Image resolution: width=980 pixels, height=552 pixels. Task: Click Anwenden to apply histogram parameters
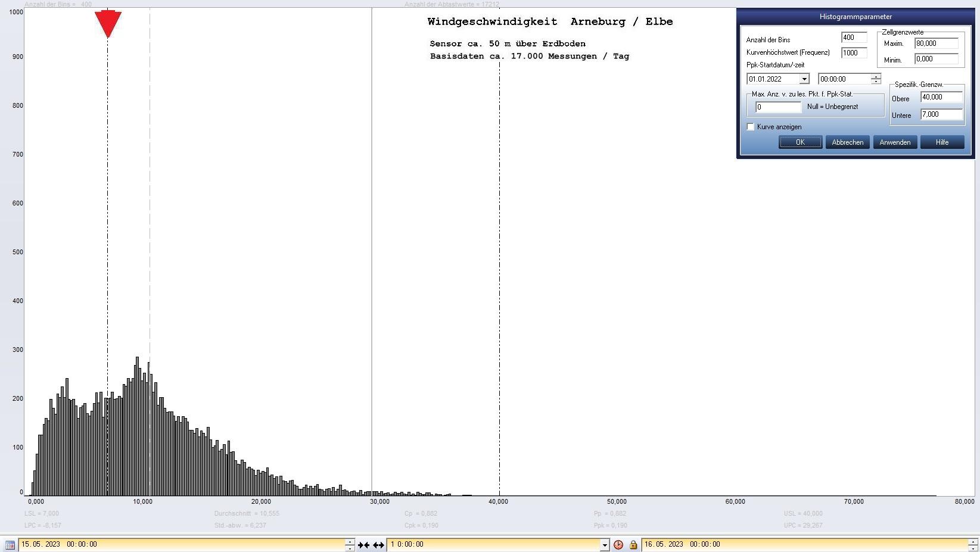point(894,142)
